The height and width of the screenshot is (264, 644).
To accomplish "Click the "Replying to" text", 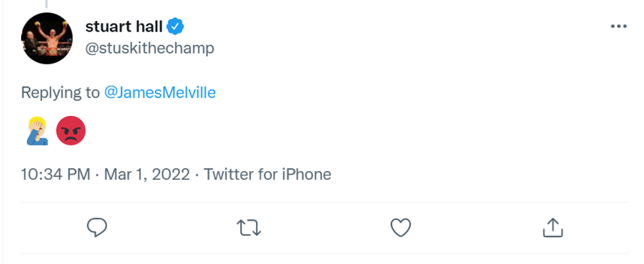I will pos(60,93).
